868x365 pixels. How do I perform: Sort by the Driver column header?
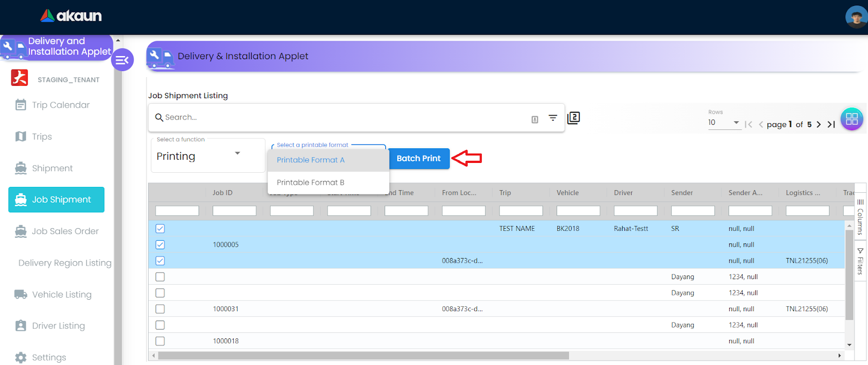point(623,193)
